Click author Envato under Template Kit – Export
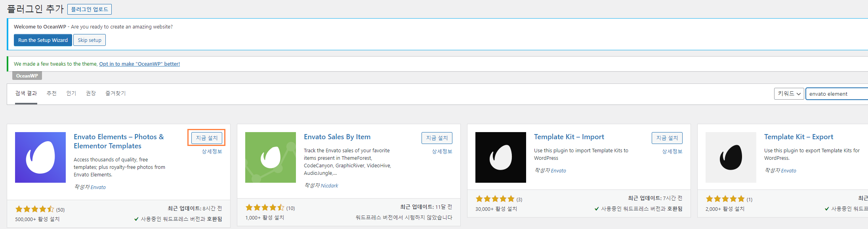Viewport: 868px width, 229px height. pos(789,171)
